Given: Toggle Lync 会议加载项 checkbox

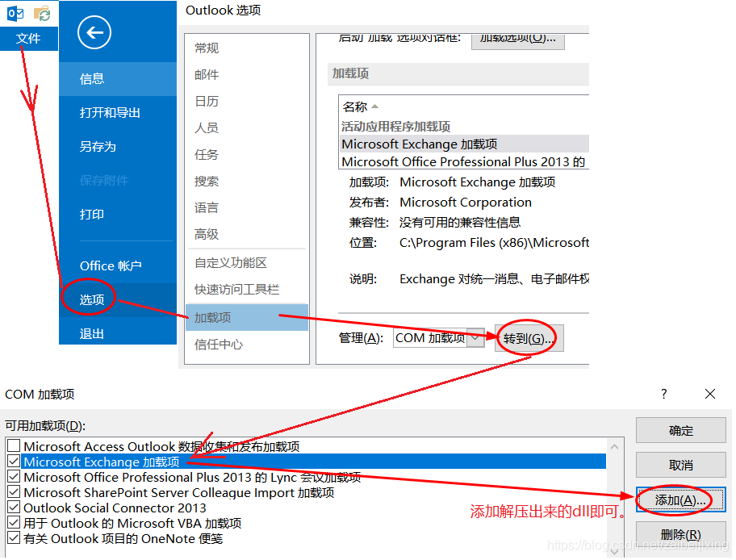Looking at the screenshot, I should click(x=14, y=476).
